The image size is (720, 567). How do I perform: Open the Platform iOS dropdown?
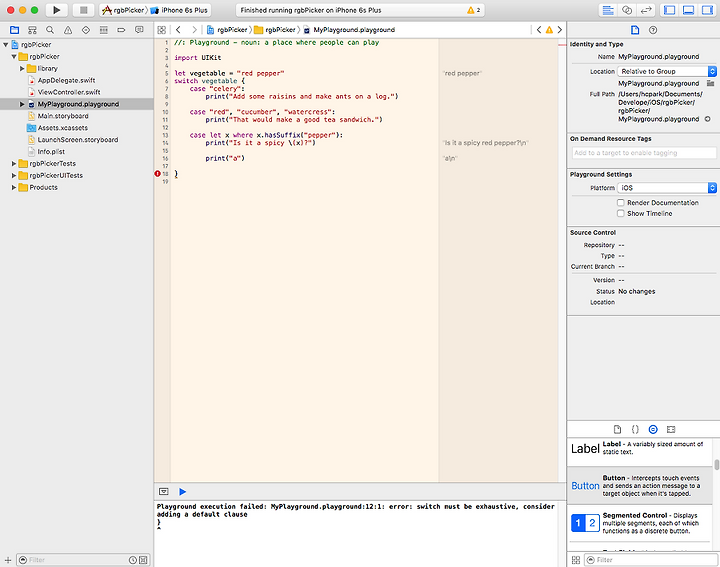point(667,188)
